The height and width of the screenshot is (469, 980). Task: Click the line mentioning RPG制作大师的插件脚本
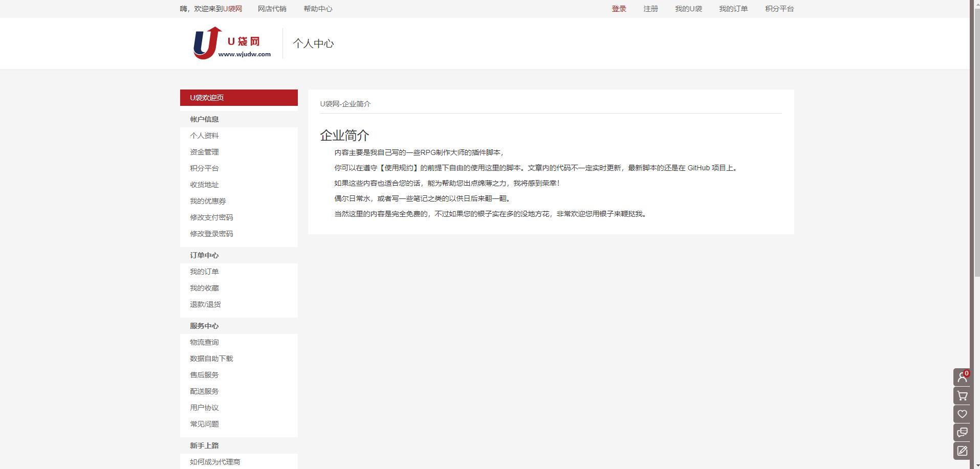pos(419,152)
